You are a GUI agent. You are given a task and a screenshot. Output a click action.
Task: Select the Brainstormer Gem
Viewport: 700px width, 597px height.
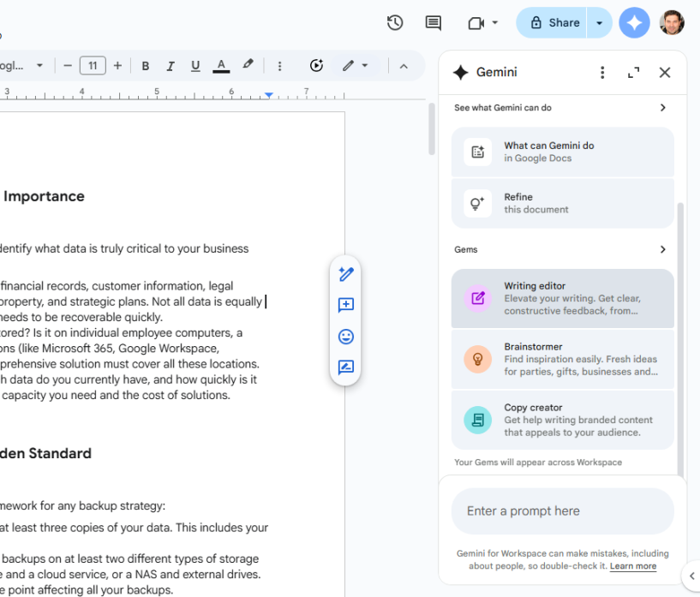coord(562,358)
